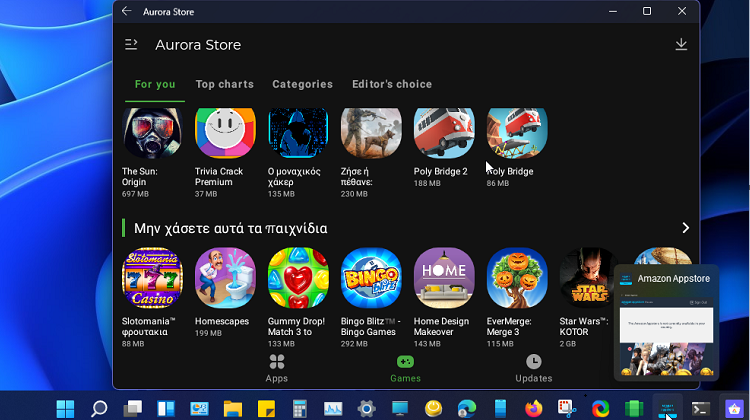Viewport: 750px width, 420px height.
Task: Open Trivia Crack Premium icon
Action: (x=225, y=133)
